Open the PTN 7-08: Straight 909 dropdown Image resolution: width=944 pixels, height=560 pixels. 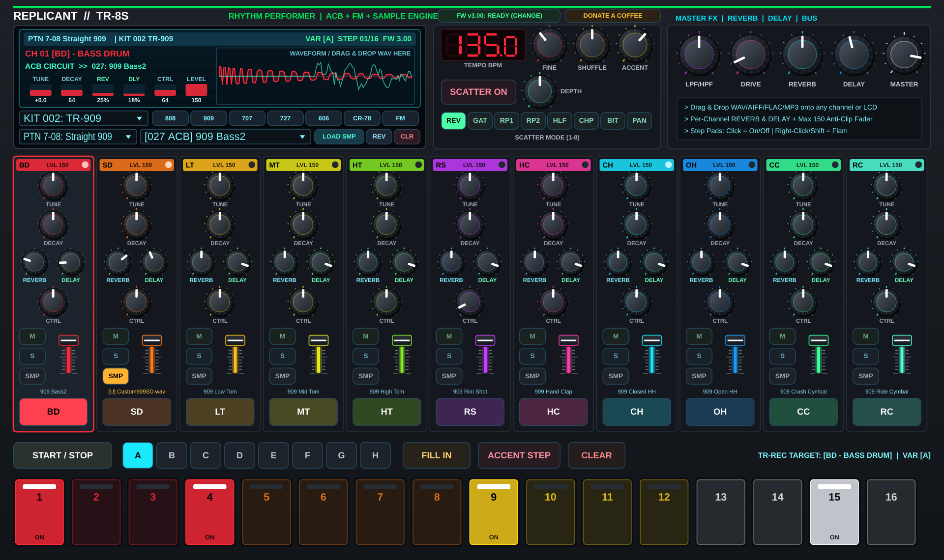[78, 137]
